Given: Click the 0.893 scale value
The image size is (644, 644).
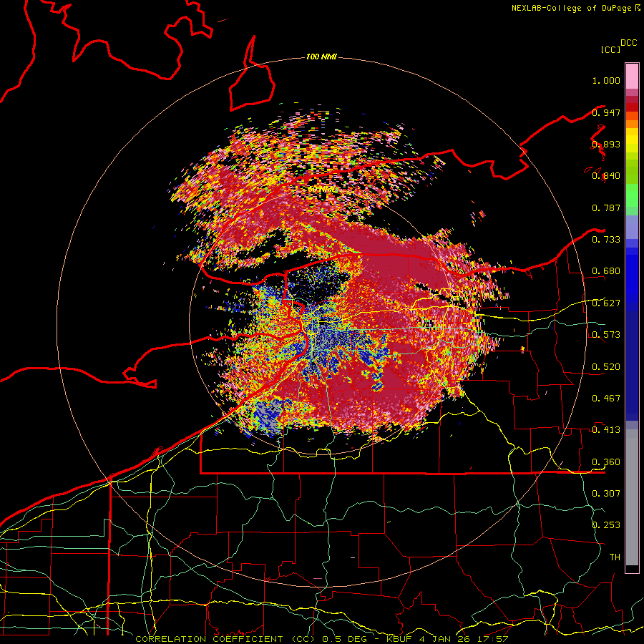Looking at the screenshot, I should pos(606,144).
